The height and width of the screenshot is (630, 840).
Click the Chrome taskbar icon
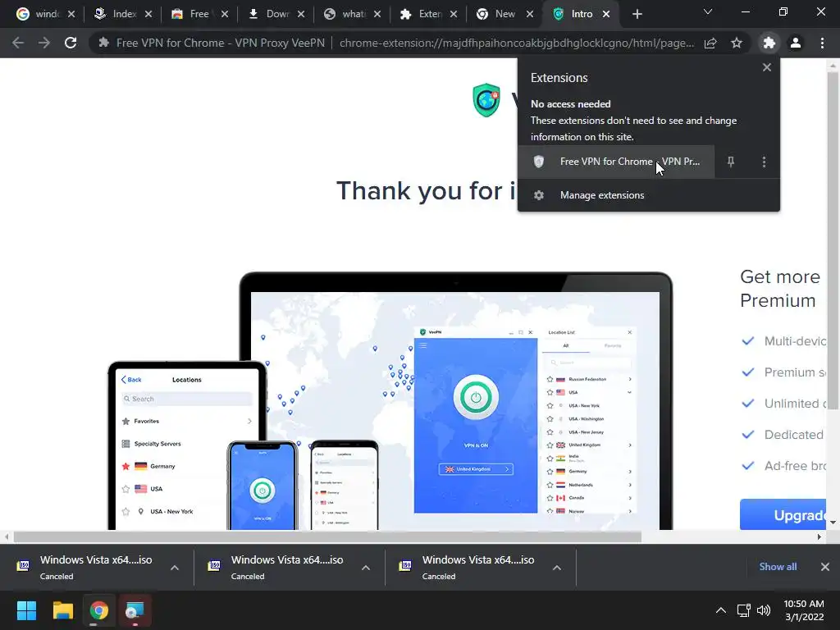pos(98,610)
